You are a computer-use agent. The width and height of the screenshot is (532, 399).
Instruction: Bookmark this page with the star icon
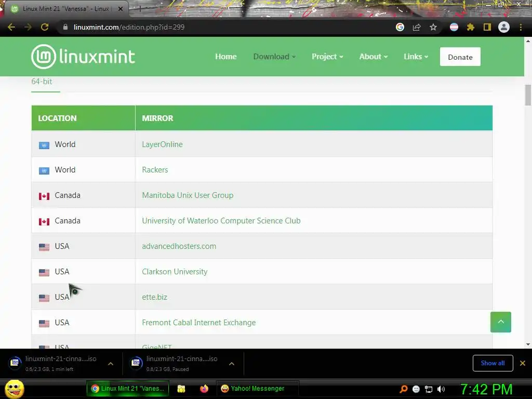click(x=433, y=27)
